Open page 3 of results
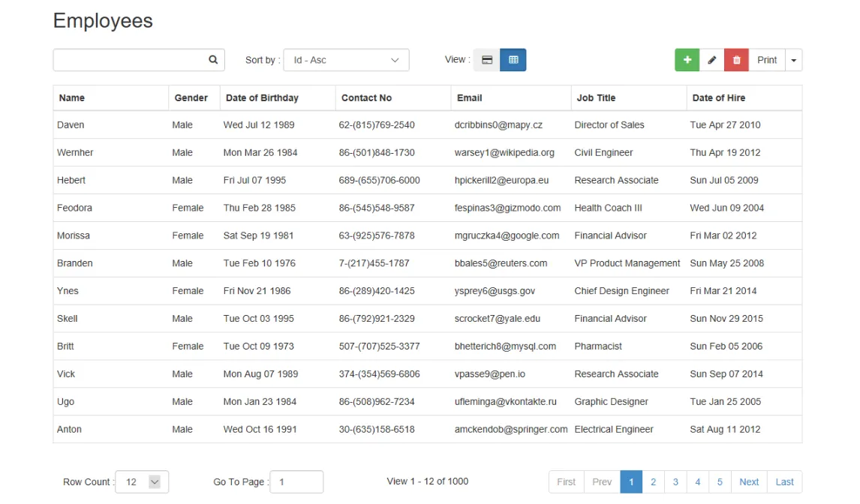This screenshot has height=504, width=860. coord(675,481)
